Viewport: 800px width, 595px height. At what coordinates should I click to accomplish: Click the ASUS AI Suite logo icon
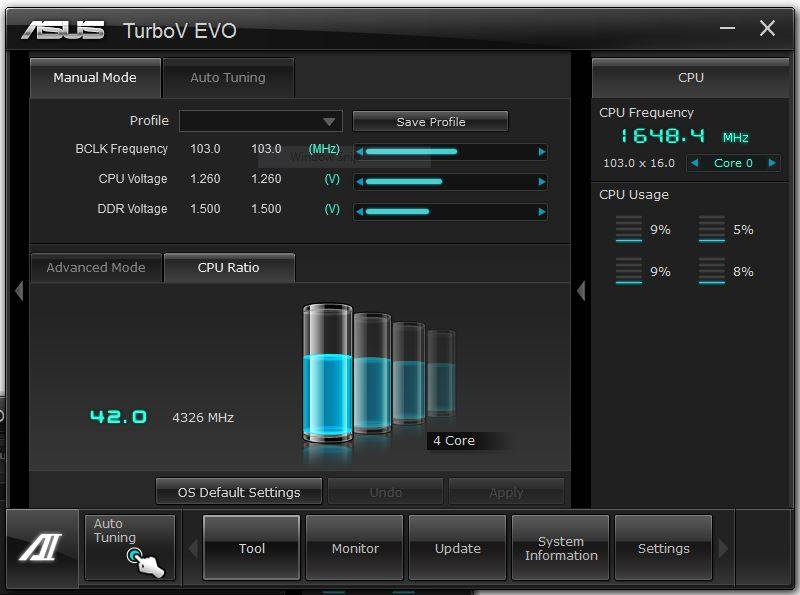click(x=41, y=548)
